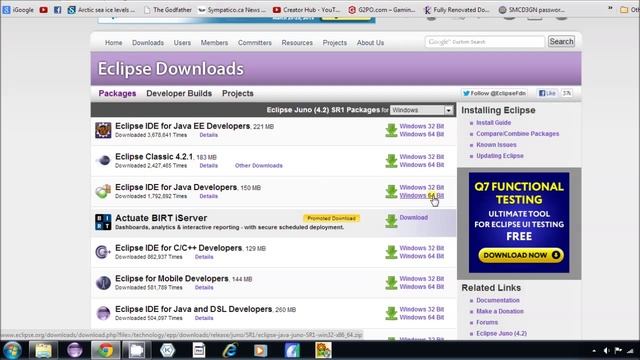The image size is (640, 360).
Task: Download Eclipse Classic Windows 64 Bit
Action: pyautogui.click(x=422, y=165)
